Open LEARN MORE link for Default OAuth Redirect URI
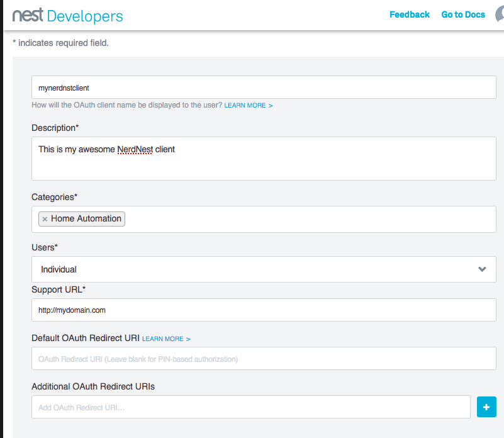This screenshot has width=504, height=438. (x=166, y=339)
